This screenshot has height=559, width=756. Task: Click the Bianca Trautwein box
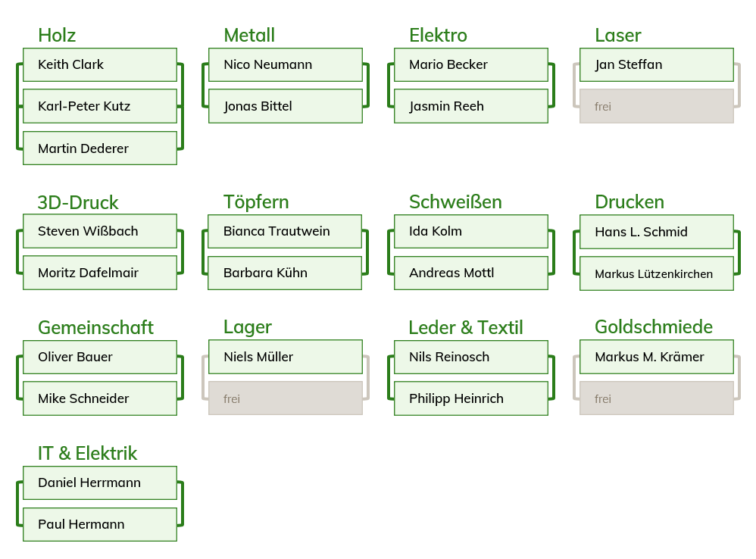pos(286,231)
